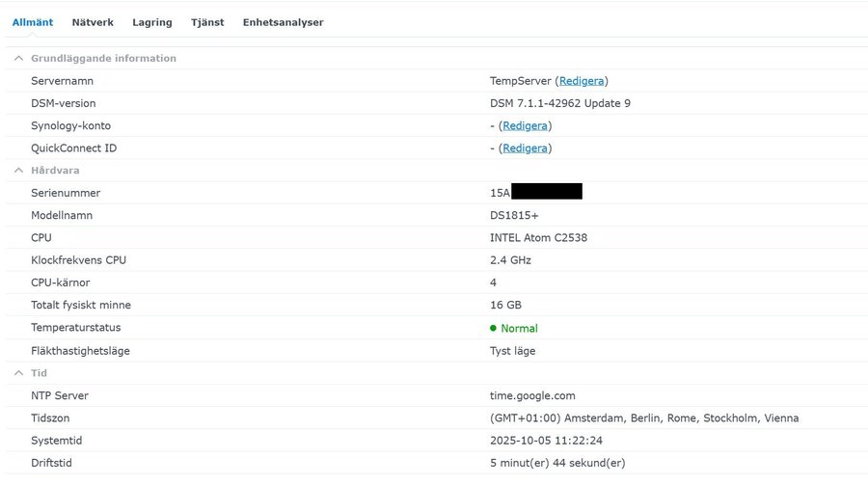This screenshot has width=868, height=484.
Task: Click the INTEL Atom C2538 CPU value
Action: coord(538,238)
